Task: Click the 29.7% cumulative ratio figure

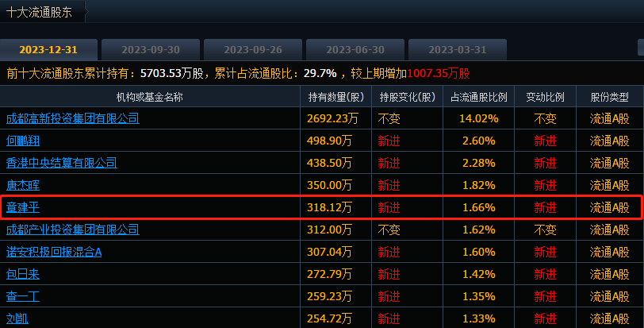Action: point(320,74)
